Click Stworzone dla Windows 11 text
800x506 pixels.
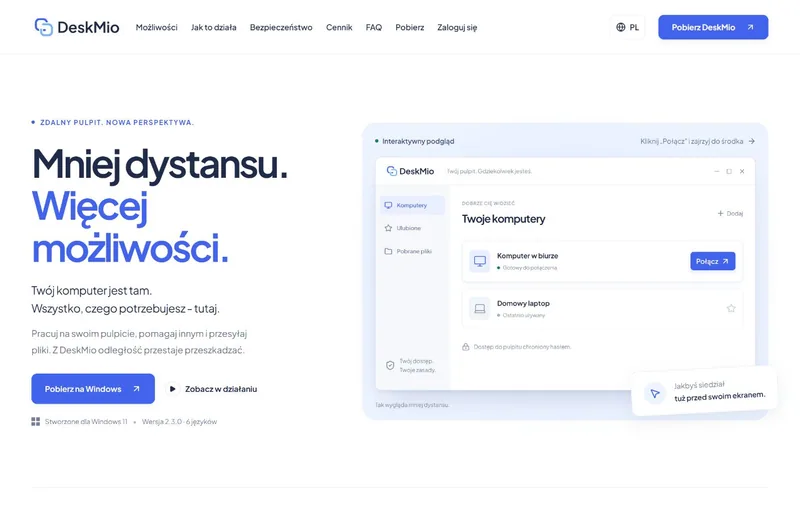86,421
